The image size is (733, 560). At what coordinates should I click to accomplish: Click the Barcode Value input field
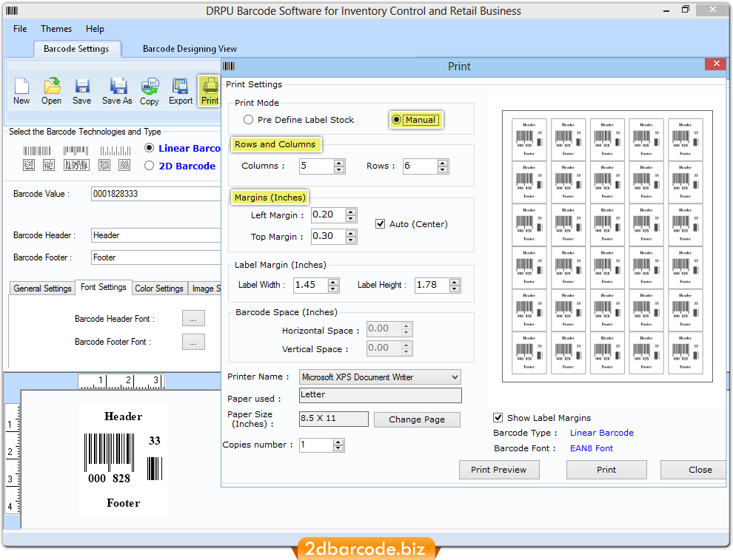point(155,194)
